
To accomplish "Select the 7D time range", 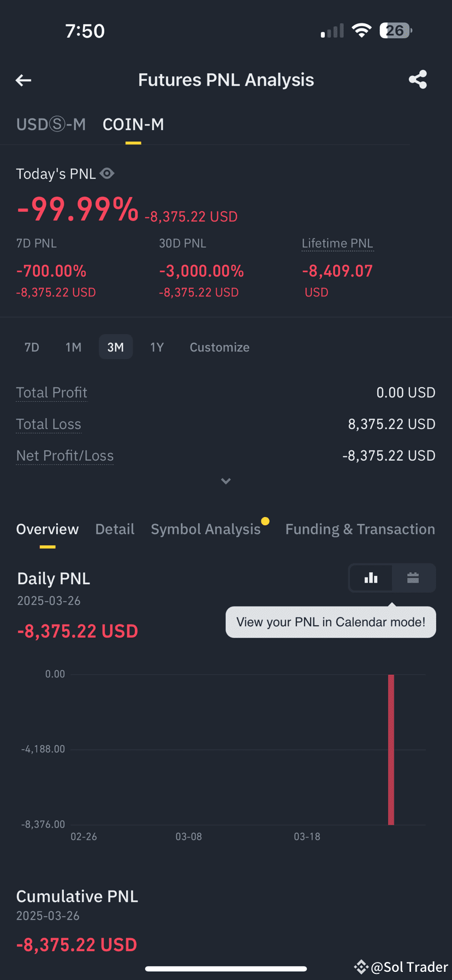I will click(32, 347).
